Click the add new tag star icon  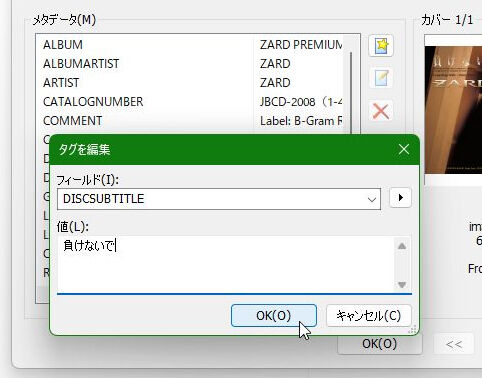[381, 45]
